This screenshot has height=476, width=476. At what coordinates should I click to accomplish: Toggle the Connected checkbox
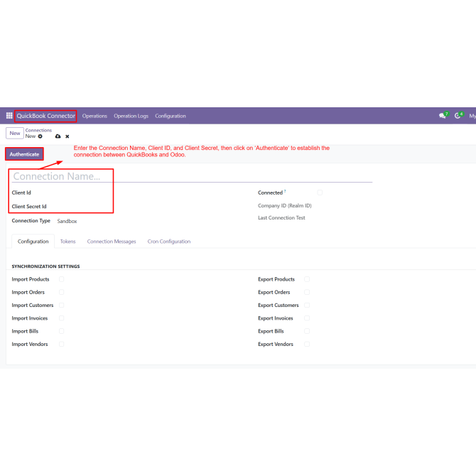pyautogui.click(x=320, y=193)
